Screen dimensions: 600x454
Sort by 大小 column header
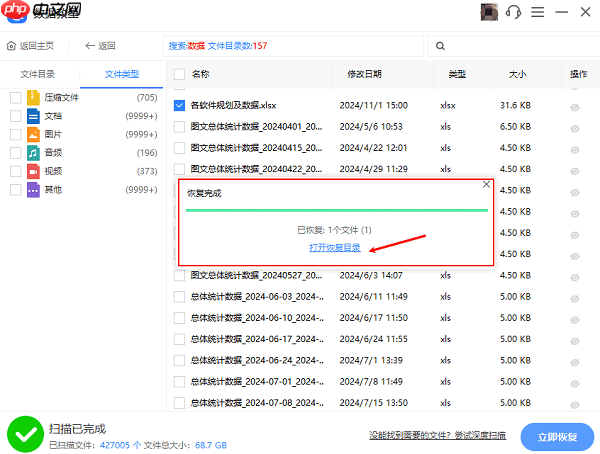coord(517,74)
